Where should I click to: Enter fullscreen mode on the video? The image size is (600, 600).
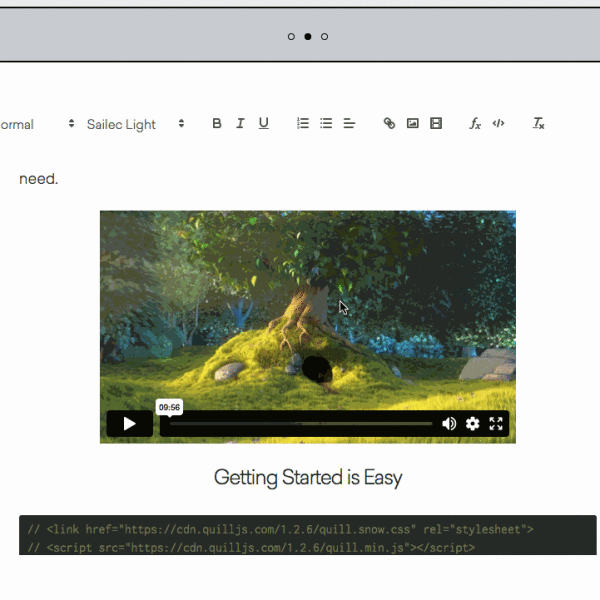[496, 424]
